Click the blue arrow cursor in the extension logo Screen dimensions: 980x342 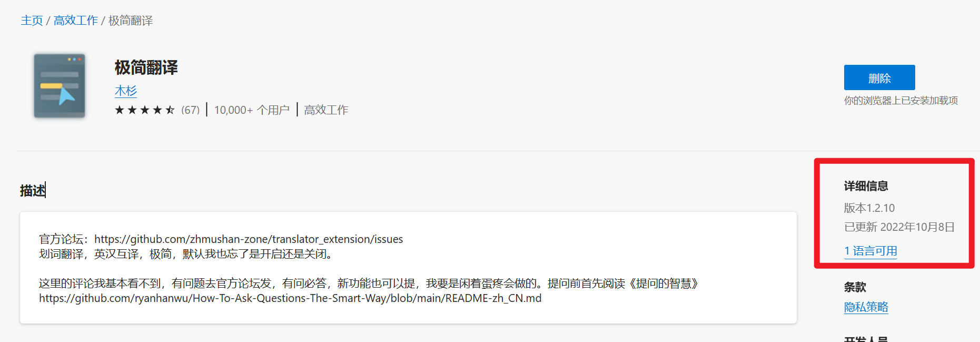coord(66,96)
